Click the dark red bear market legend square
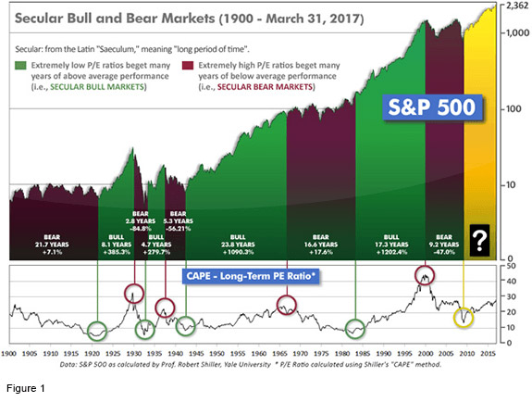 pyautogui.click(x=188, y=65)
